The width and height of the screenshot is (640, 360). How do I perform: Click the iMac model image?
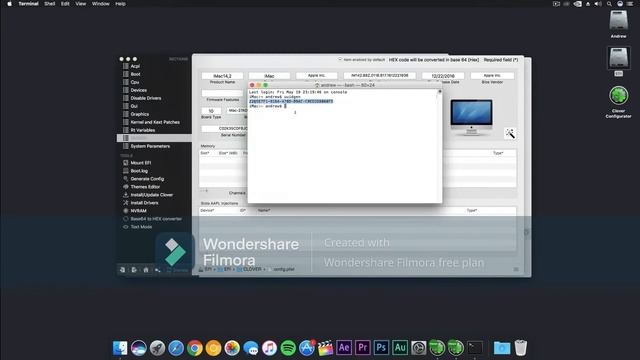[471, 117]
